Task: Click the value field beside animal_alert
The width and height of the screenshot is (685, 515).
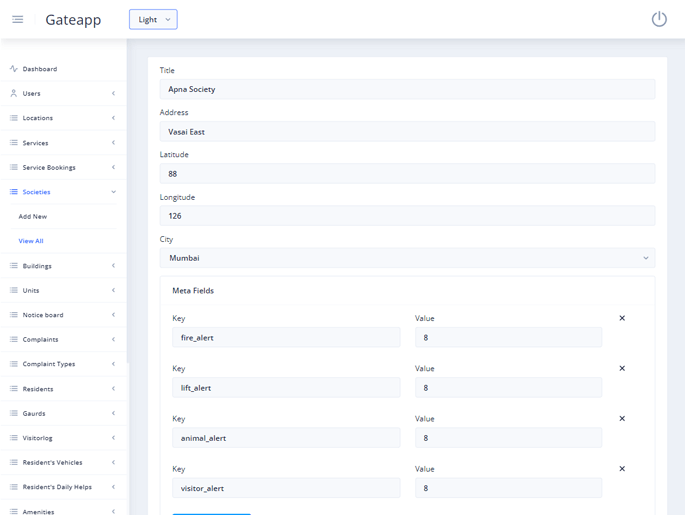Action: 509,438
